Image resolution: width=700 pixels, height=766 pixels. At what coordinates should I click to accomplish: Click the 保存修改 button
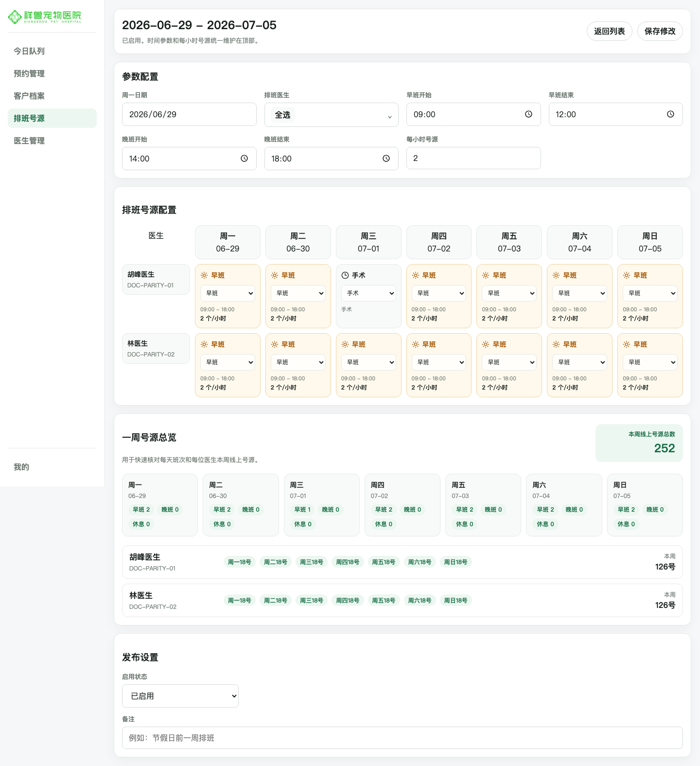[x=660, y=31]
